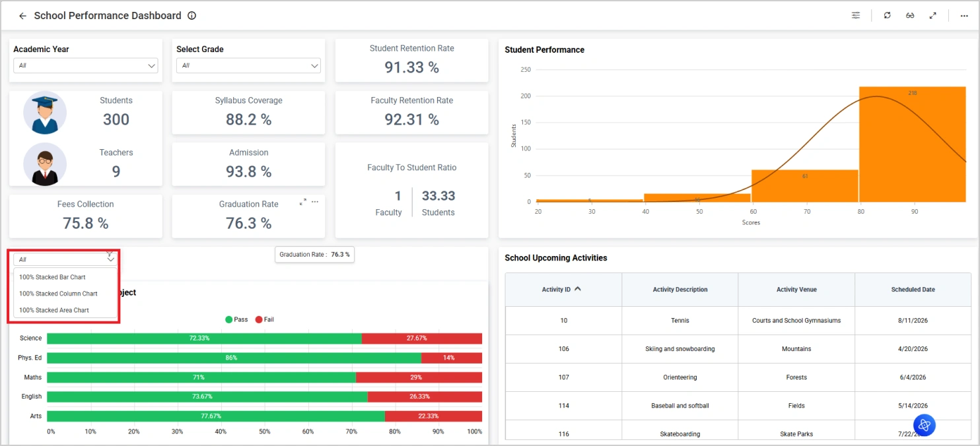
Task: Select the 6/4/2026 date cell
Action: point(913,377)
